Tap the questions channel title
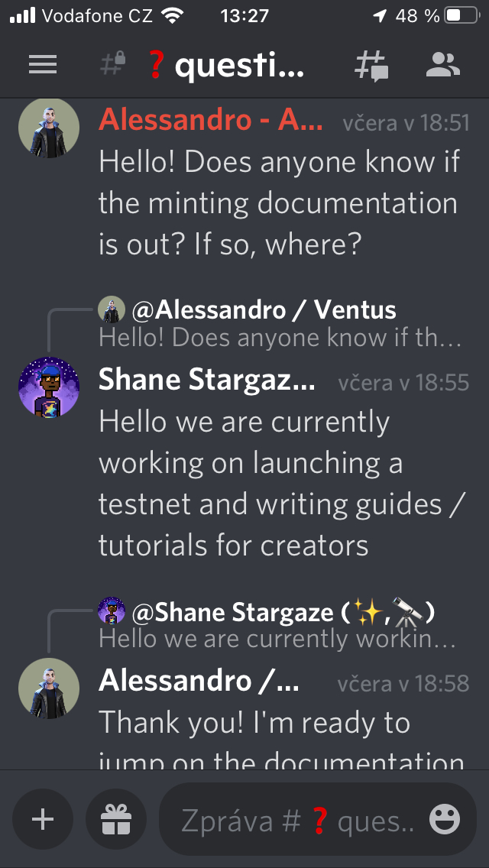This screenshot has width=489, height=868. tap(228, 66)
